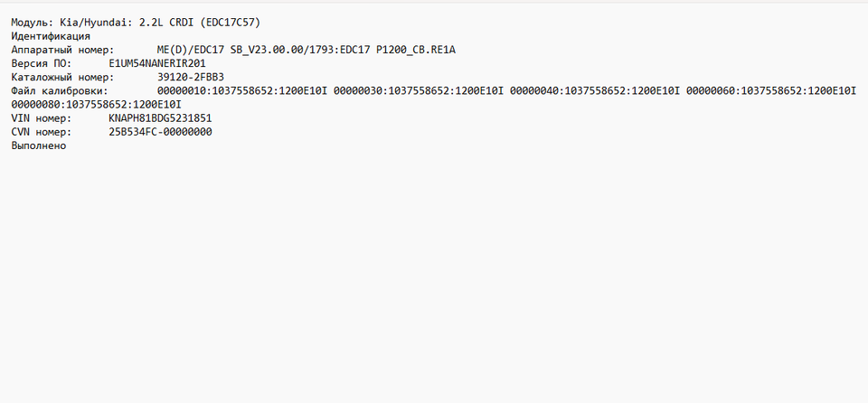Click the "Модуль:" label text
868x403 pixels.
click(x=32, y=22)
